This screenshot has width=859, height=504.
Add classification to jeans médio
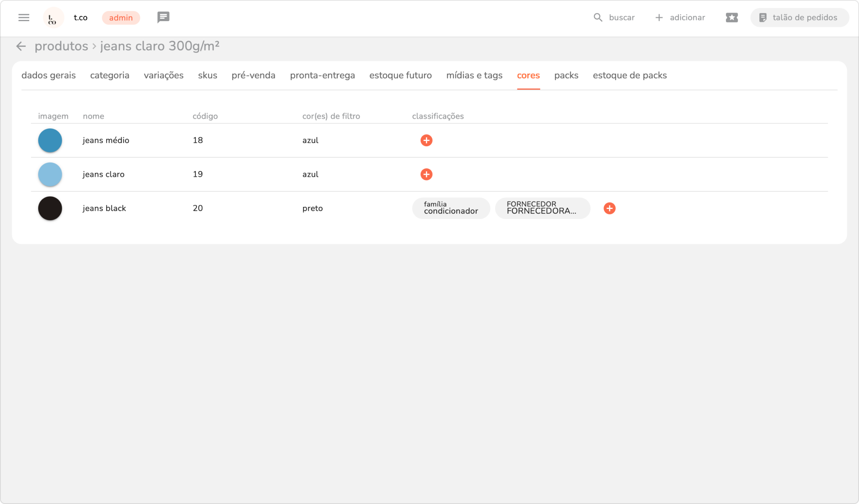click(426, 140)
